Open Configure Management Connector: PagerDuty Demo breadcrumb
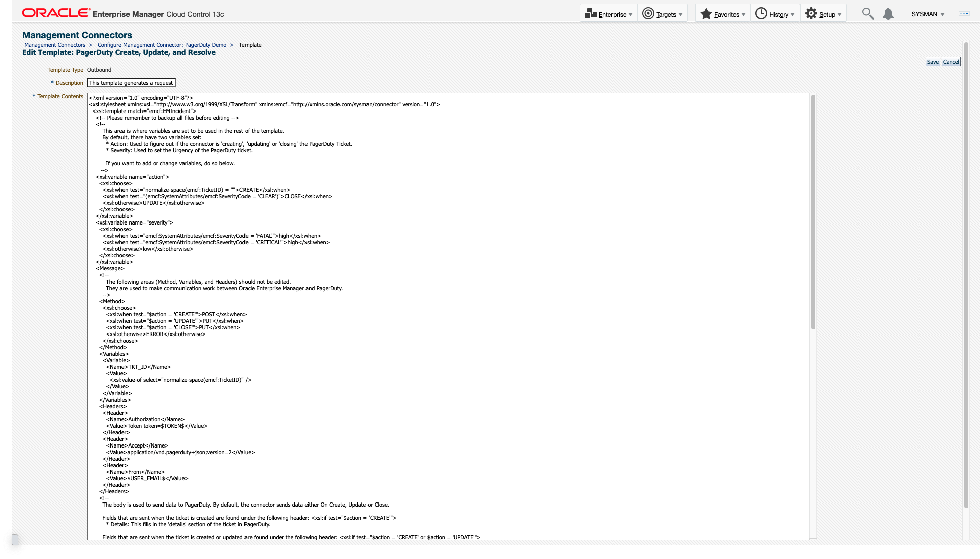 (x=162, y=45)
